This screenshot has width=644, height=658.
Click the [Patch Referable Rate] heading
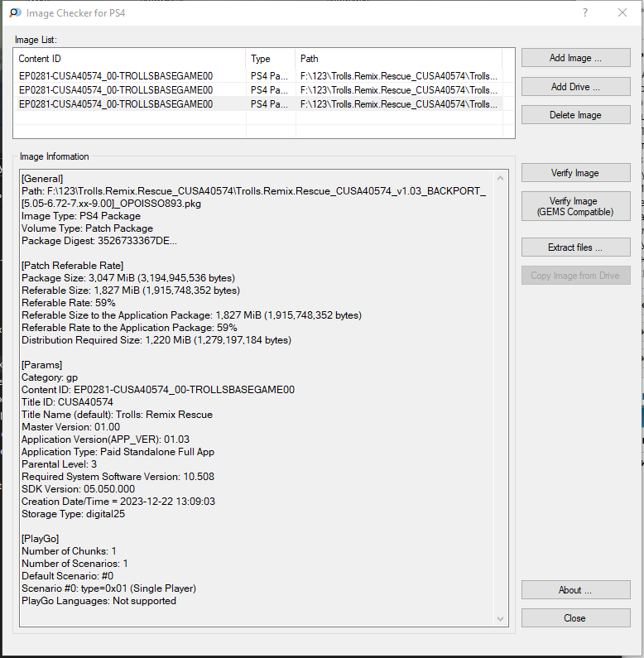click(x=73, y=265)
